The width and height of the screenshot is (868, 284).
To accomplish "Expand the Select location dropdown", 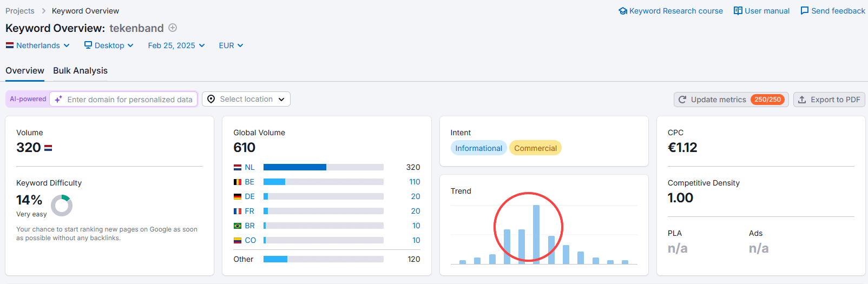I will 246,99.
